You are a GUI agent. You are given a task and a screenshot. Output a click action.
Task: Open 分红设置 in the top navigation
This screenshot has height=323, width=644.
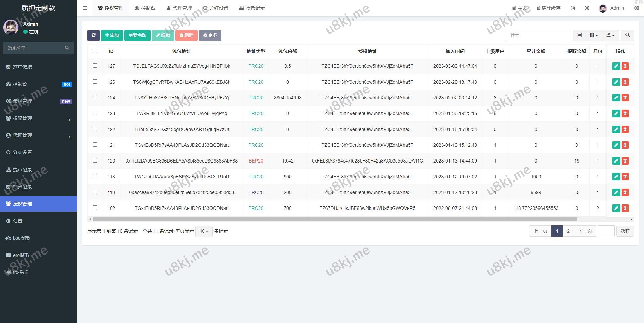(x=215, y=8)
